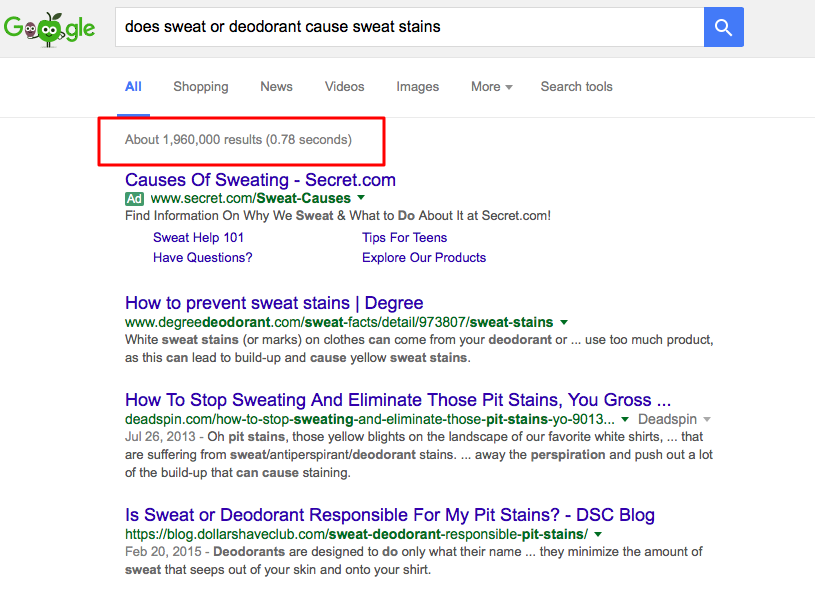Switch to the Videos tab
This screenshot has width=815, height=590.
(345, 87)
